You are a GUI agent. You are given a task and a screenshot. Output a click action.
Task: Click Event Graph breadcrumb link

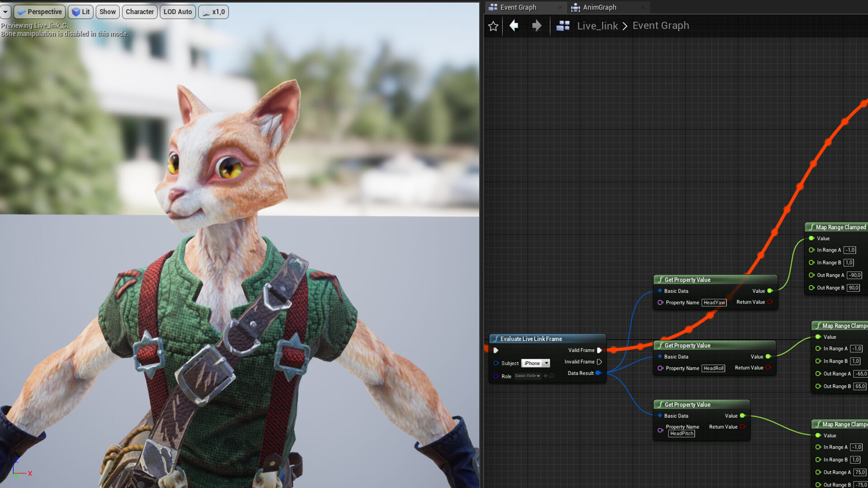[660, 26]
